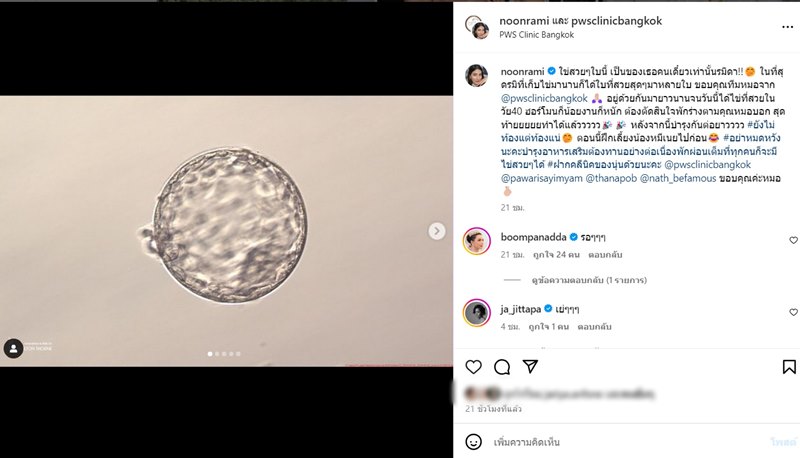
Task: Like boompanadda's comment
Action: [x=793, y=240]
